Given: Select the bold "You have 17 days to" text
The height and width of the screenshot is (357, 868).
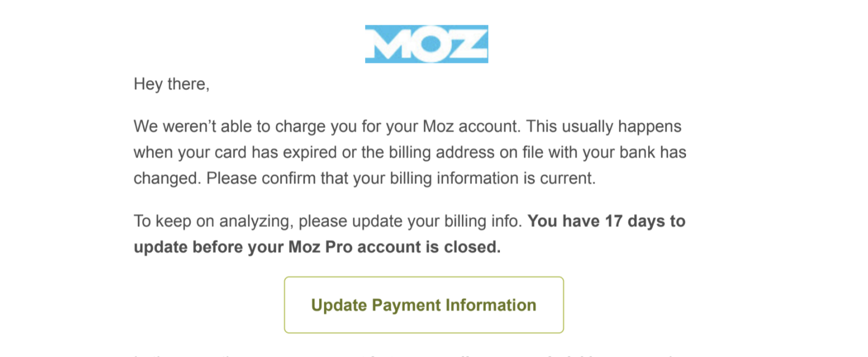Looking at the screenshot, I should click(x=606, y=221).
